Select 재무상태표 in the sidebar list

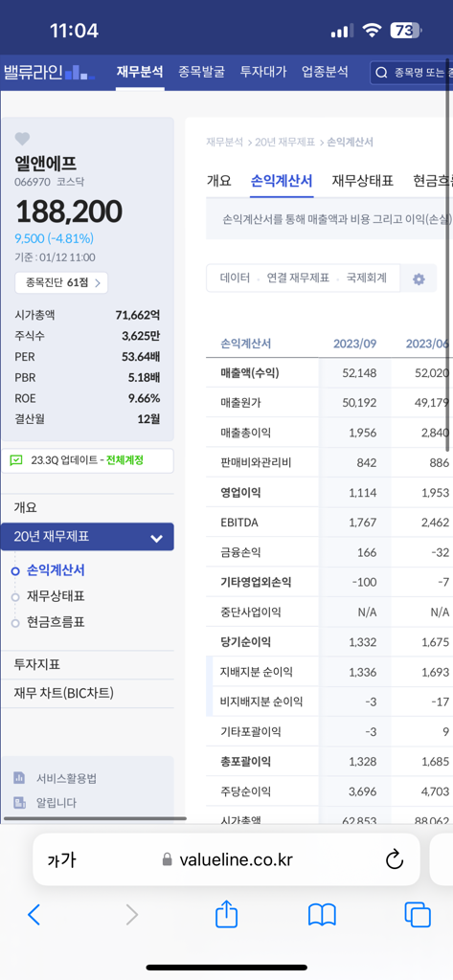(x=56, y=596)
